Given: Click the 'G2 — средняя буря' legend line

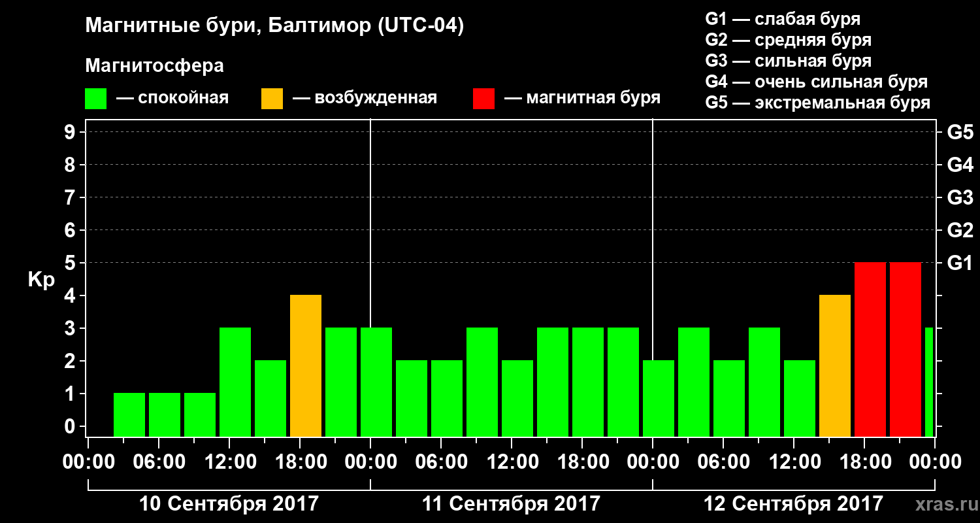Looking at the screenshot, I should coord(788,40).
